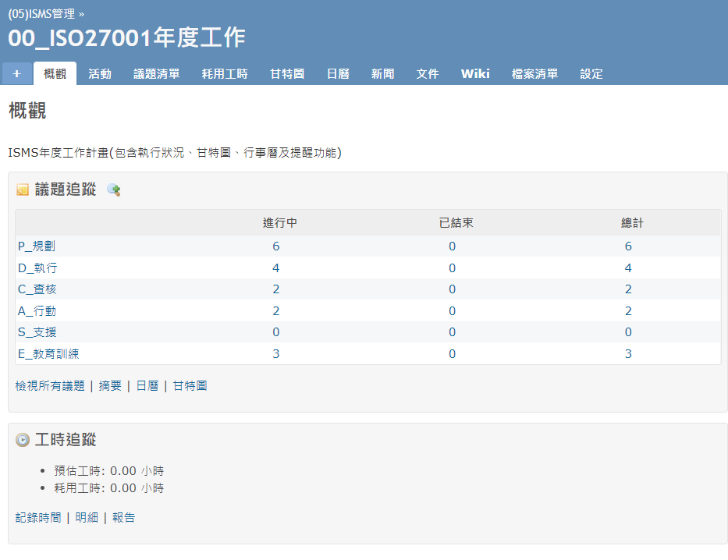Click the project title 00_ISO27001年度工作
Screen dimensions: 728x560
(x=126, y=37)
